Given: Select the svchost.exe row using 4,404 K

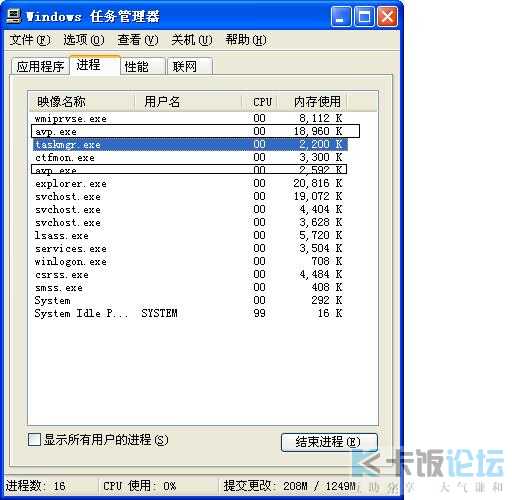Looking at the screenshot, I should click(x=189, y=209).
